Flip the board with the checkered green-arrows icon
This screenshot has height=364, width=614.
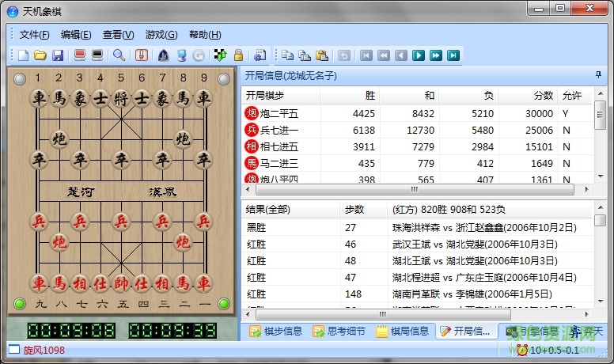click(221, 55)
